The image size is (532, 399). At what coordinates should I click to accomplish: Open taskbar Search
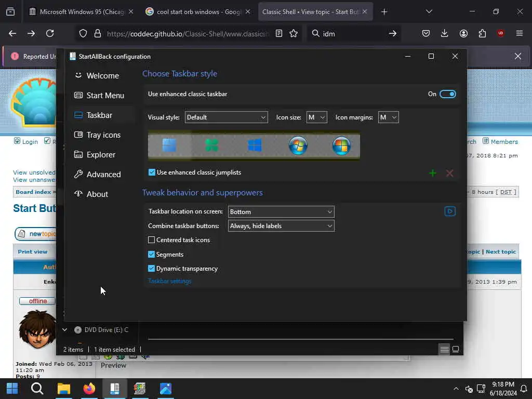(x=37, y=389)
